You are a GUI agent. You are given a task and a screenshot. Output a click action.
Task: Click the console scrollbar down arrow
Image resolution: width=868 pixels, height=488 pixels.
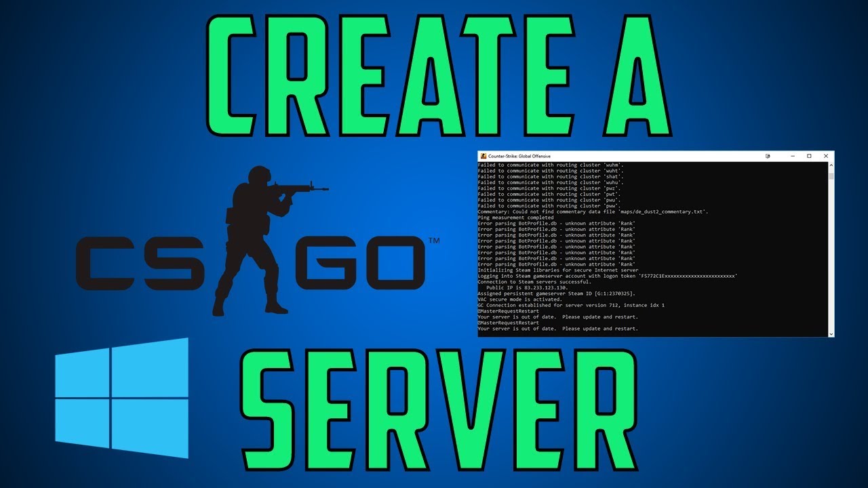point(831,333)
